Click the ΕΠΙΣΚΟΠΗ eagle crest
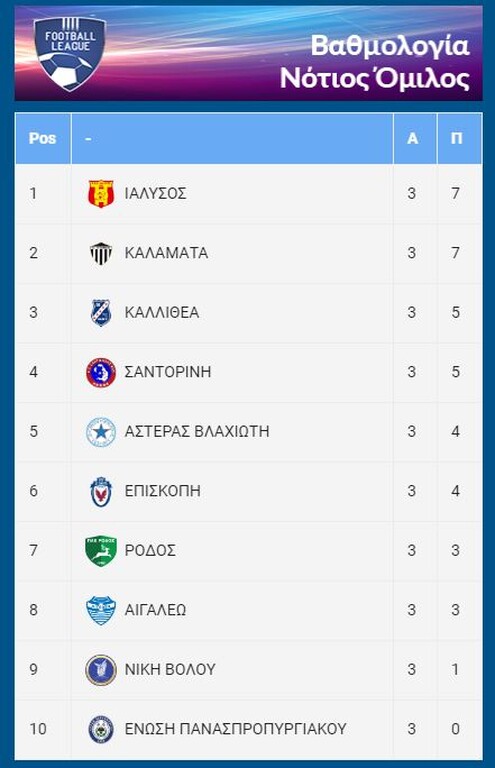Image resolution: width=495 pixels, height=768 pixels. point(101,491)
